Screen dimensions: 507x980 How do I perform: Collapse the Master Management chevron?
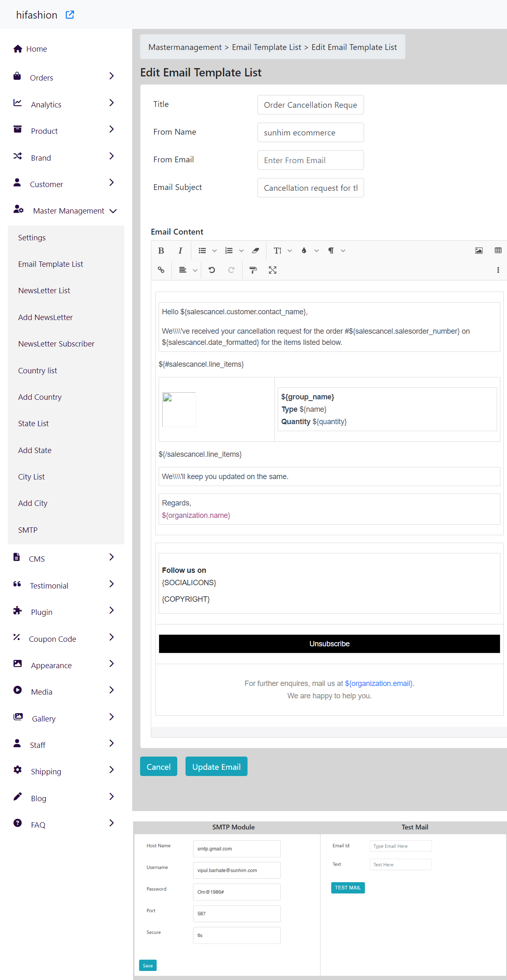click(x=113, y=211)
